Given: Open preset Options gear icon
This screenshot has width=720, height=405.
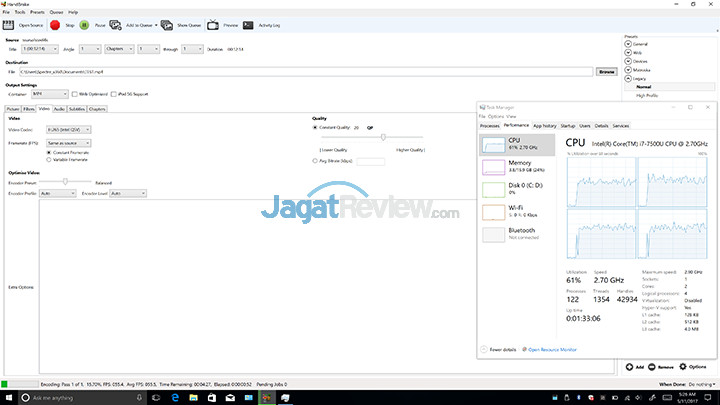Looking at the screenshot, I should click(x=683, y=366).
